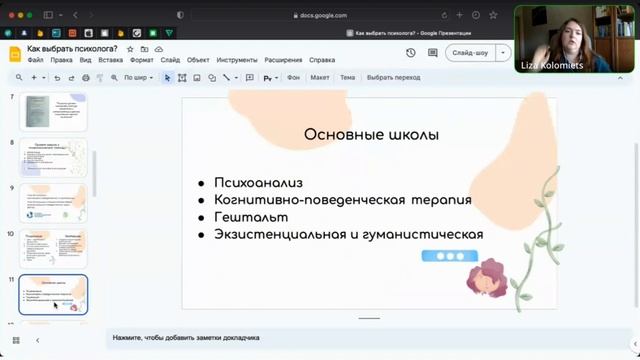
Task: Open the Файл menu
Action: (36, 60)
